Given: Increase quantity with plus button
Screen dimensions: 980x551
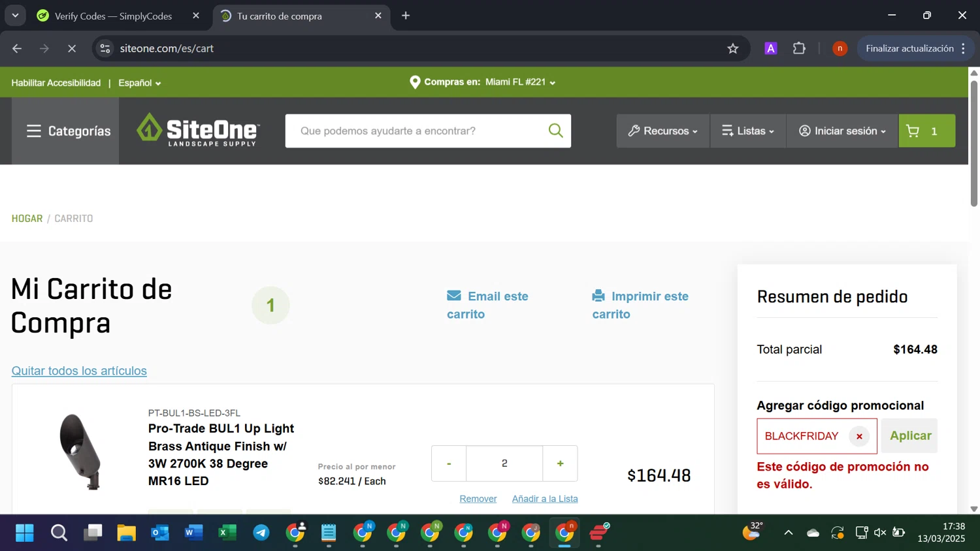Looking at the screenshot, I should [560, 464].
